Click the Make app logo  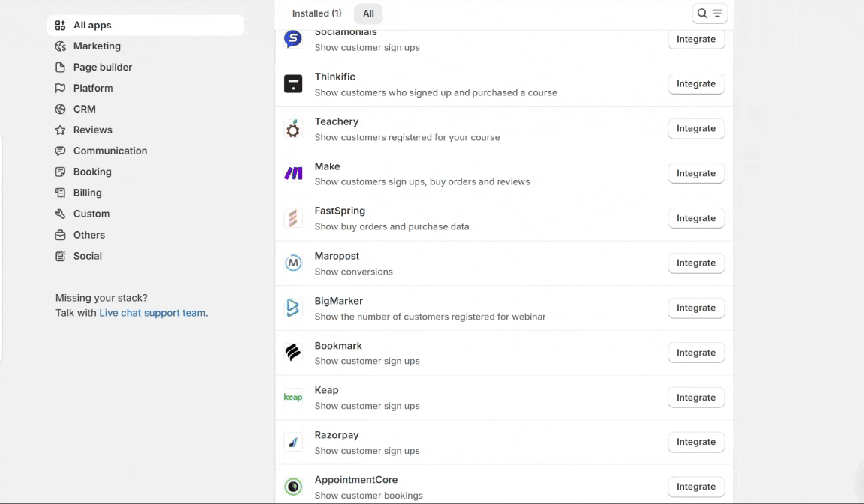pos(293,173)
